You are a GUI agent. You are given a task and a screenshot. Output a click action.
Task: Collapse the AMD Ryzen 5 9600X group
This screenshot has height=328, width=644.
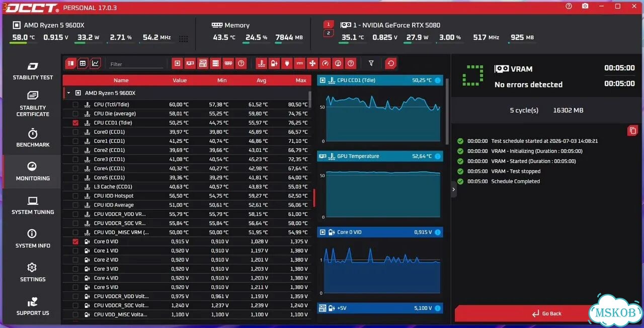tap(68, 93)
